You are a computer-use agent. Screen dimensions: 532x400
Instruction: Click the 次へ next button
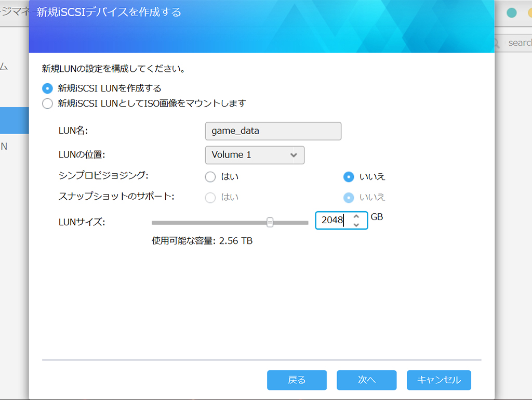tap(366, 380)
